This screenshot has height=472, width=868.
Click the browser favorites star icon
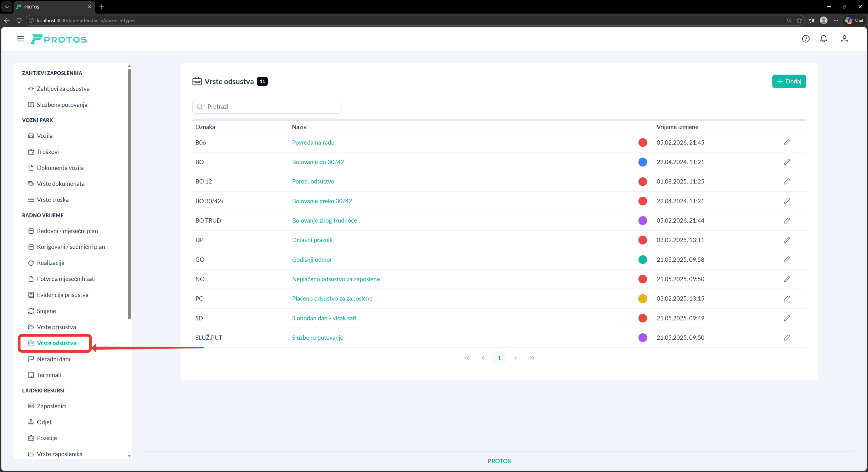tap(799, 20)
